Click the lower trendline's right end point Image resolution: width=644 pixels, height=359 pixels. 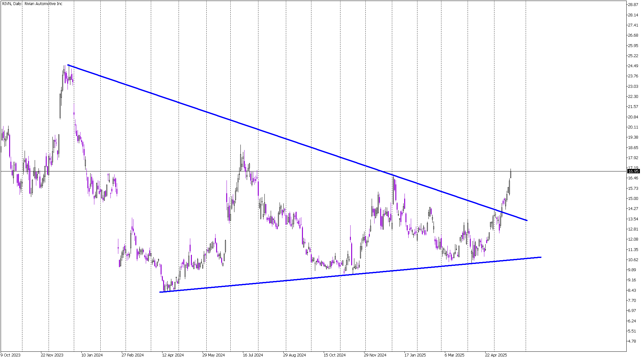(x=541, y=257)
